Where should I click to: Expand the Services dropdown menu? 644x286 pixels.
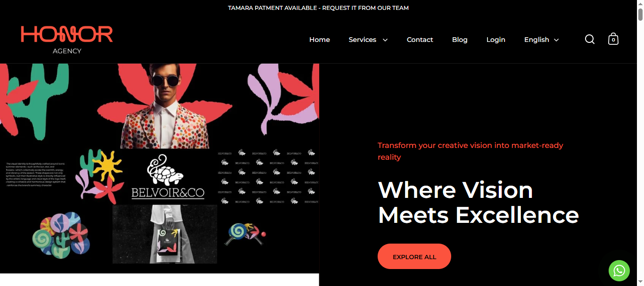(x=368, y=40)
